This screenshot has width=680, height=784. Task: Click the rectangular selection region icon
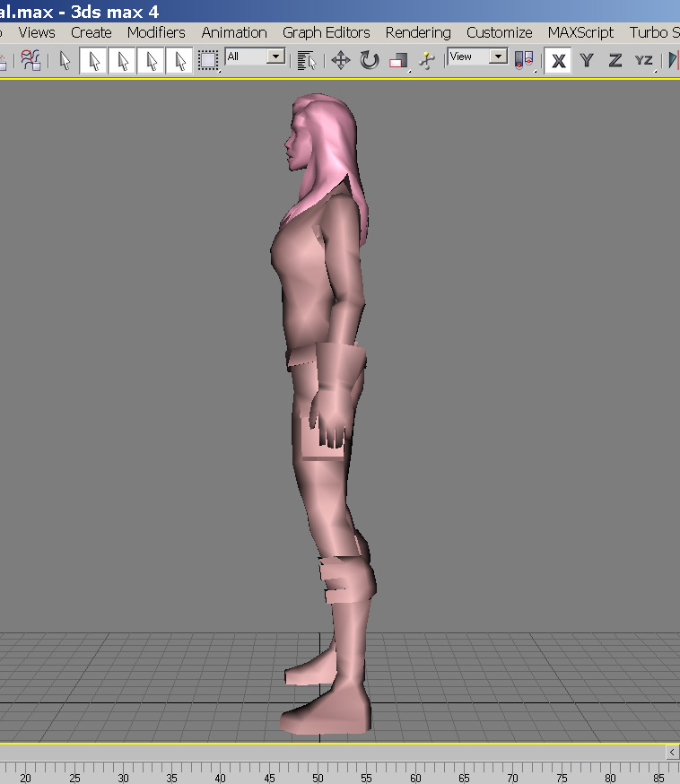point(208,60)
